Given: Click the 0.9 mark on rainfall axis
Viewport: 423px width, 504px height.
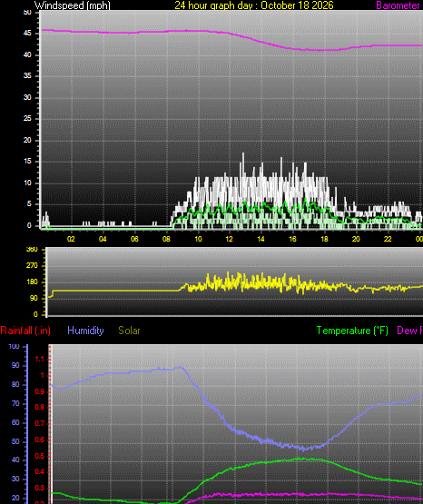Looking at the screenshot, I should tap(39, 391).
